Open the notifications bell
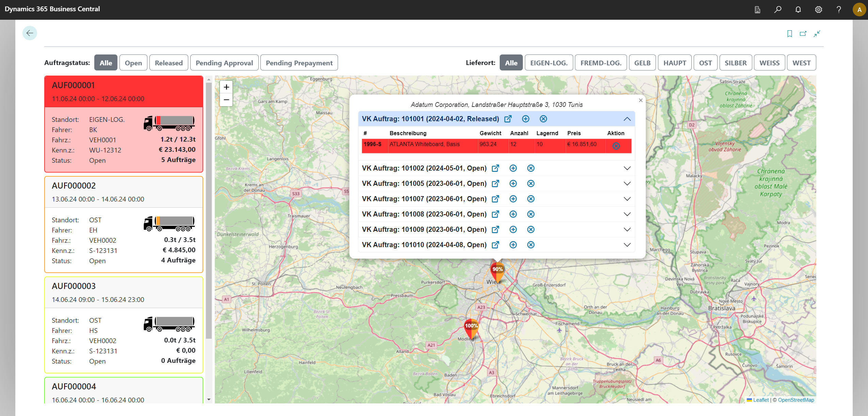 [x=798, y=10]
